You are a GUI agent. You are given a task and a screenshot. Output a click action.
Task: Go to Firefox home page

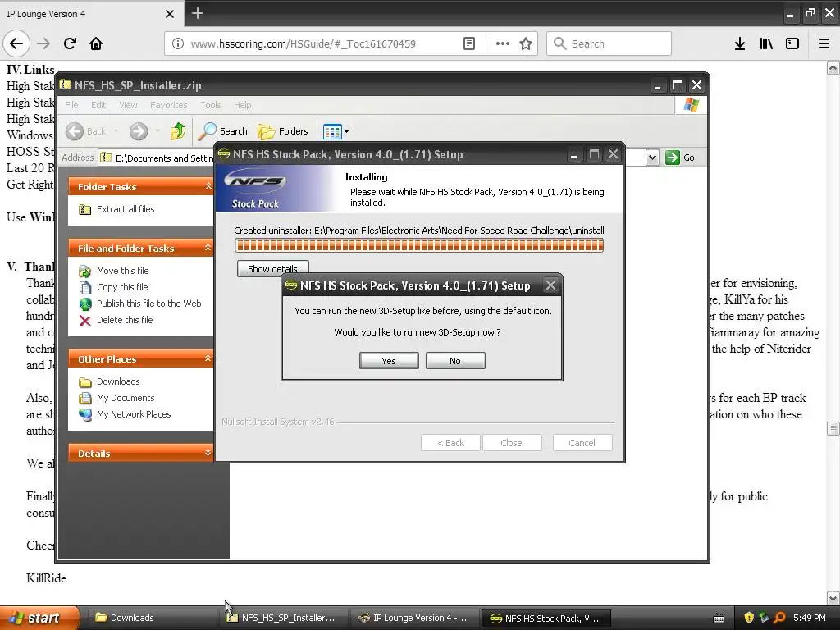(x=96, y=43)
